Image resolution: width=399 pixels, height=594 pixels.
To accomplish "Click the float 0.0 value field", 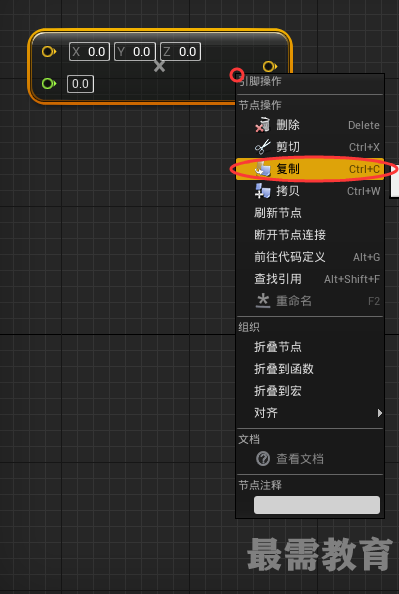I will pos(80,84).
